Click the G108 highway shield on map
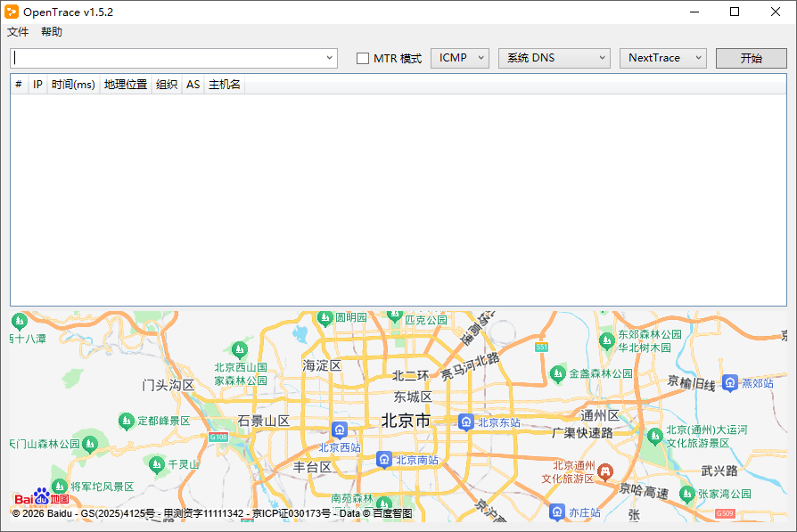 tap(218, 437)
